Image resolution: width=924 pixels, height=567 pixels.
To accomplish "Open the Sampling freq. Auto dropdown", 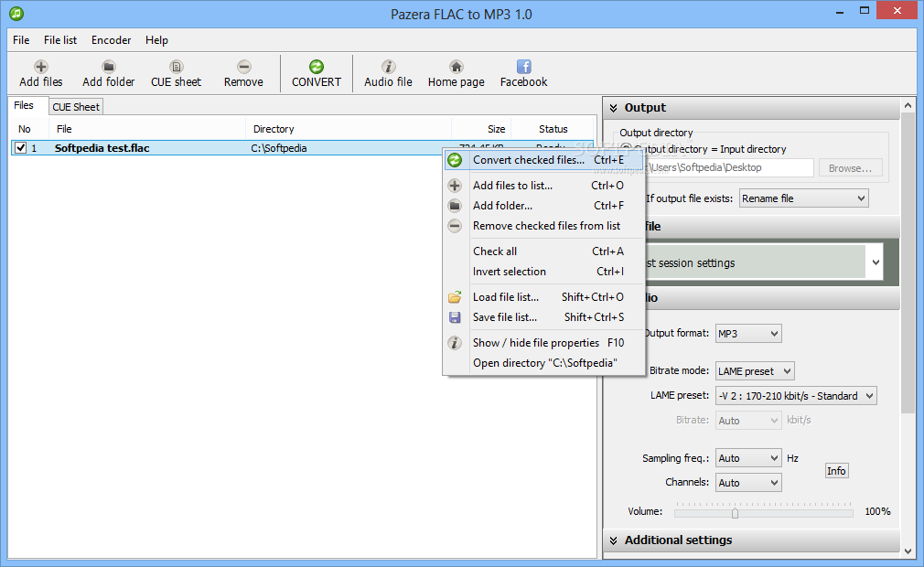I will [x=748, y=458].
